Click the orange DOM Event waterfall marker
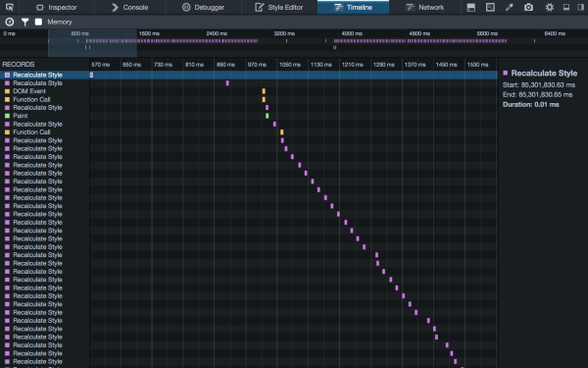Screen dimensions: 588x368 coord(264,91)
